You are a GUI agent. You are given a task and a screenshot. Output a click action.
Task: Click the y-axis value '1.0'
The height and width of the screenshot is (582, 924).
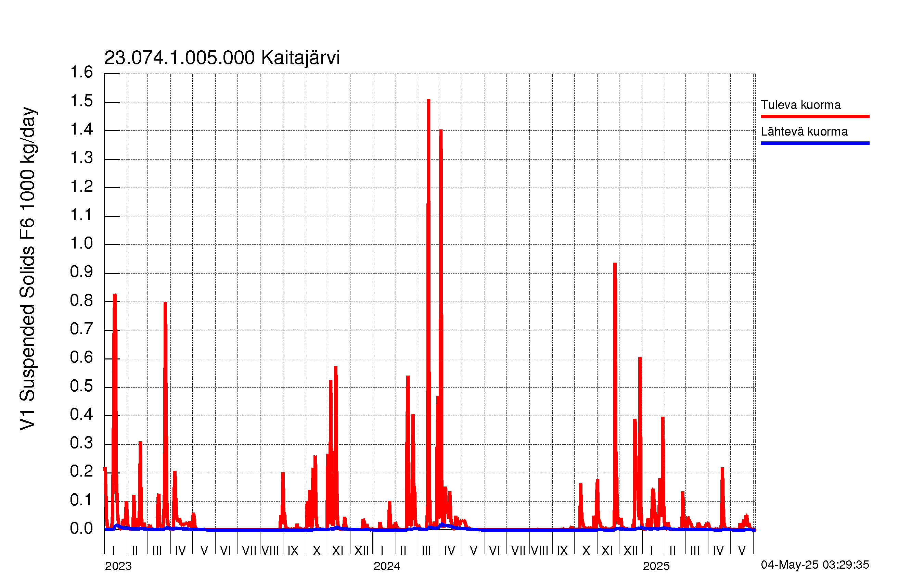[81, 243]
